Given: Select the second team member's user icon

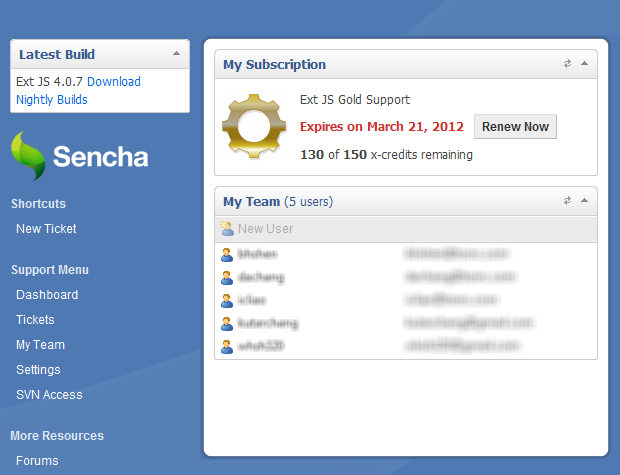Looking at the screenshot, I should [227, 278].
